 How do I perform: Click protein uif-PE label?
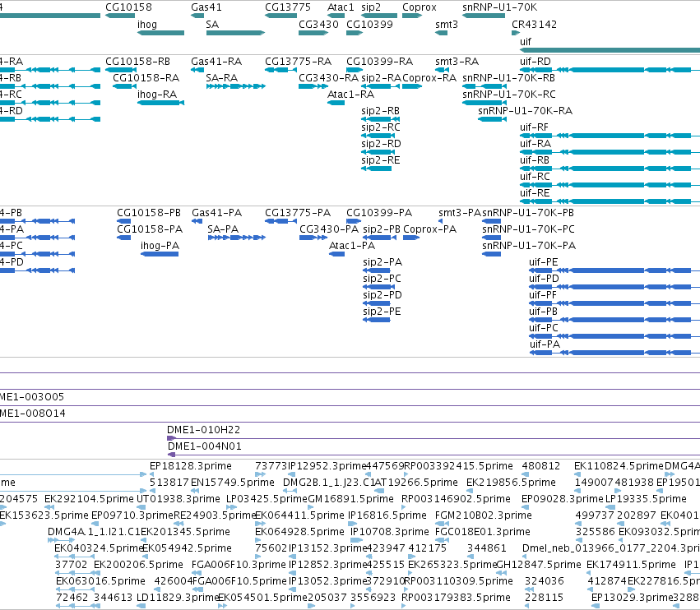tap(544, 262)
